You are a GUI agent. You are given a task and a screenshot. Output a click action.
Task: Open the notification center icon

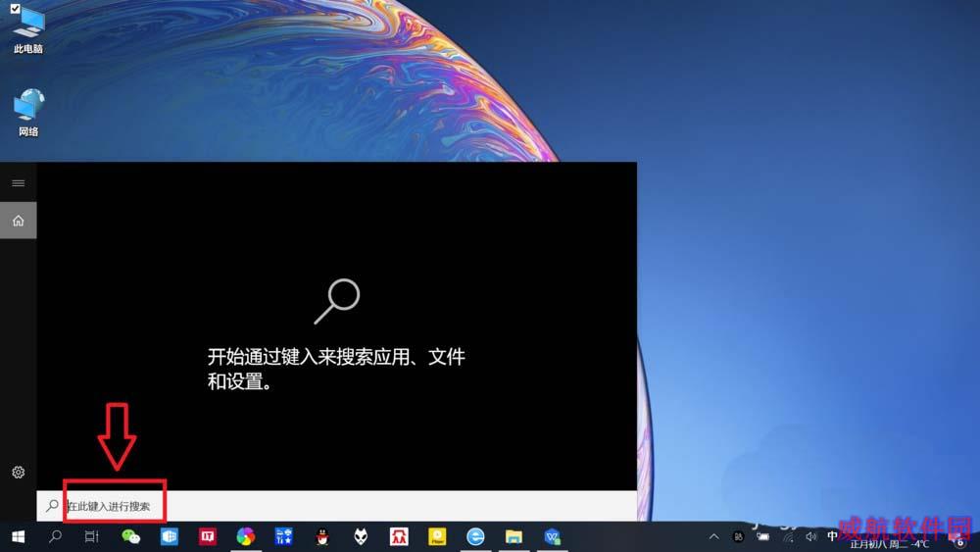[x=958, y=539]
